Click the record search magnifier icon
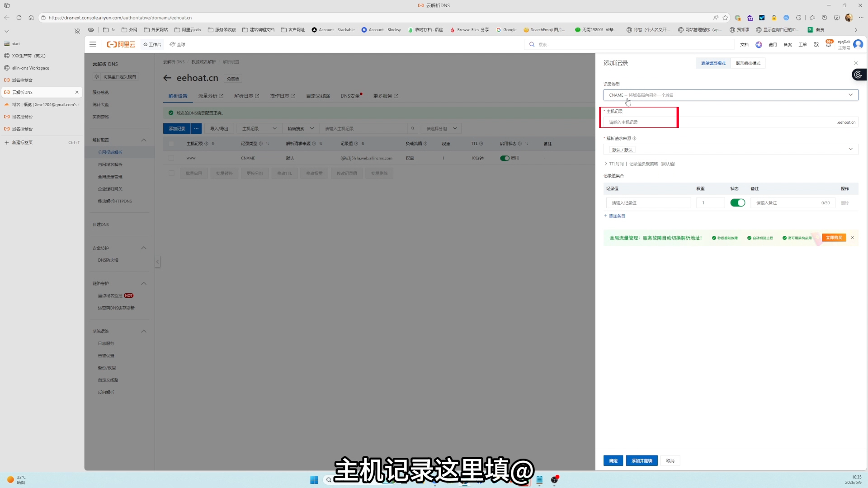 pyautogui.click(x=412, y=128)
